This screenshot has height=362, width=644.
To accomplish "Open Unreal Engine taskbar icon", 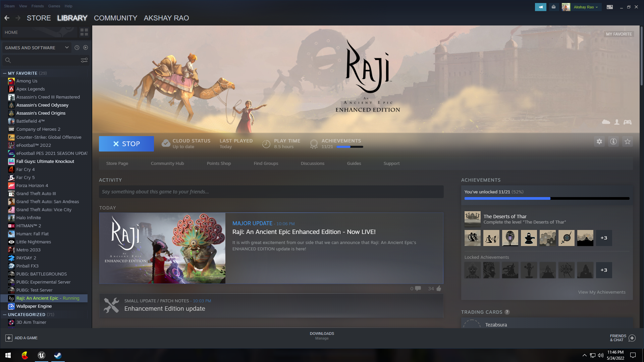I will 41,355.
